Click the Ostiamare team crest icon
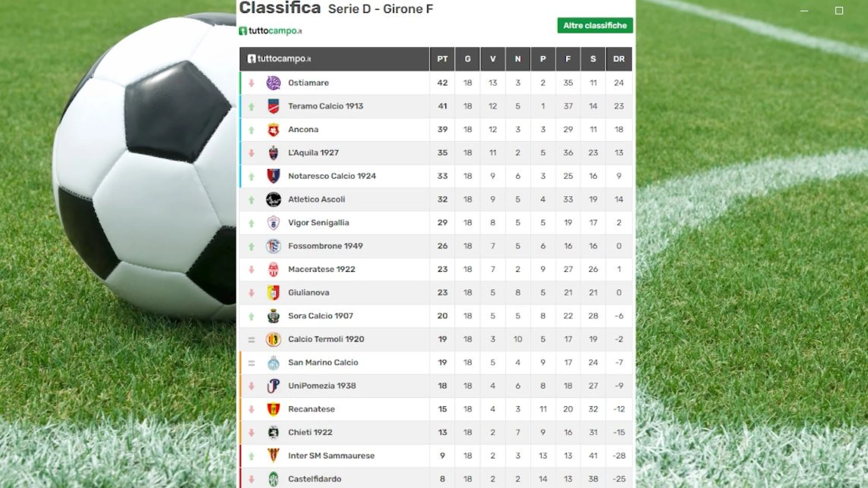 point(273,83)
